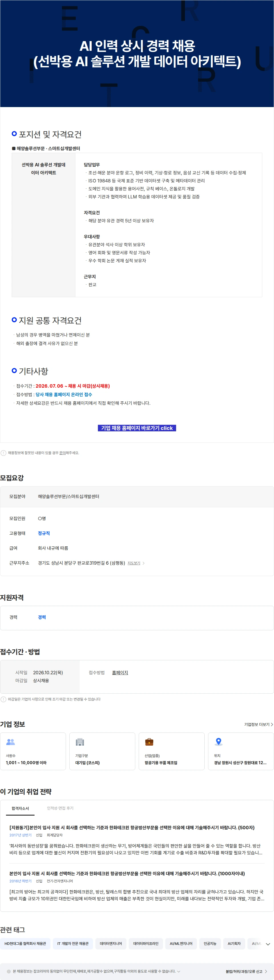Viewport: 274px width, 980px height.
Task: Select the AI/ML엔지니어 tag
Action: [x=181, y=943]
